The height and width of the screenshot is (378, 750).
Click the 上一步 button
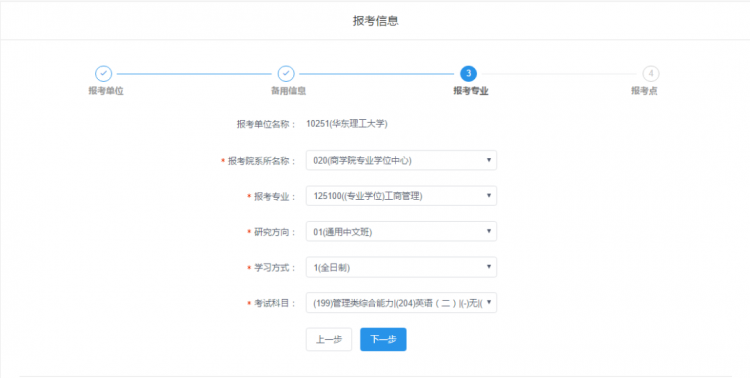point(329,339)
